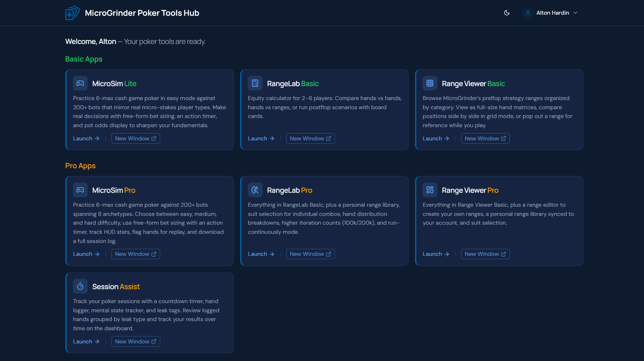Open Range Viewer Pro in New Window
644x361 pixels.
(x=485, y=254)
